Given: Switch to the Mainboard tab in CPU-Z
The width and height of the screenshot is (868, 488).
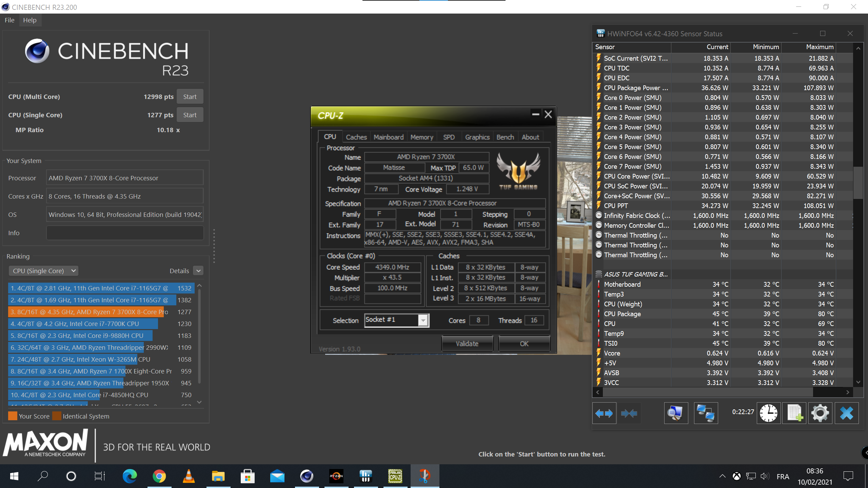Looking at the screenshot, I should (388, 137).
